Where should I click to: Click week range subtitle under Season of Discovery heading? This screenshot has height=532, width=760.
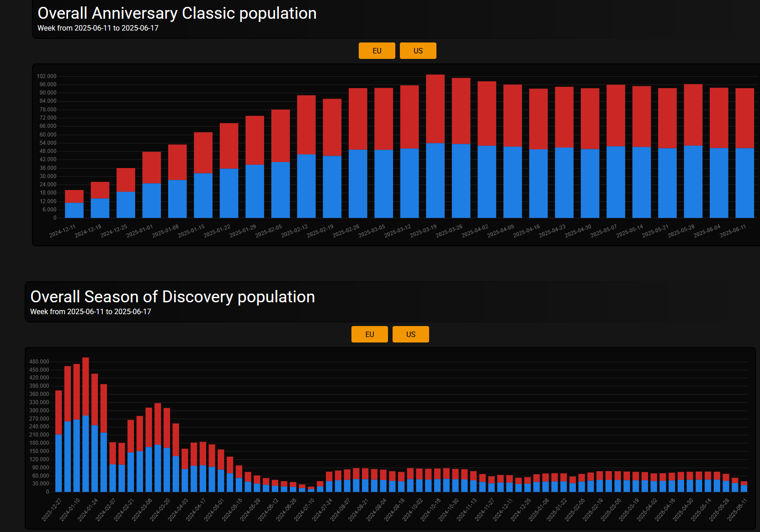[x=90, y=311]
